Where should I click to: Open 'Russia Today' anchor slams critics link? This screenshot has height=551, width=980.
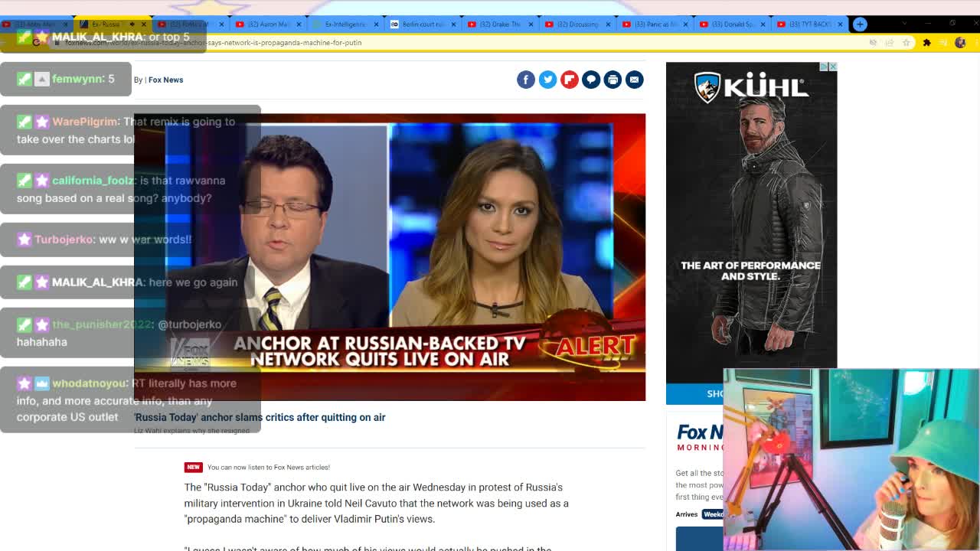260,417
